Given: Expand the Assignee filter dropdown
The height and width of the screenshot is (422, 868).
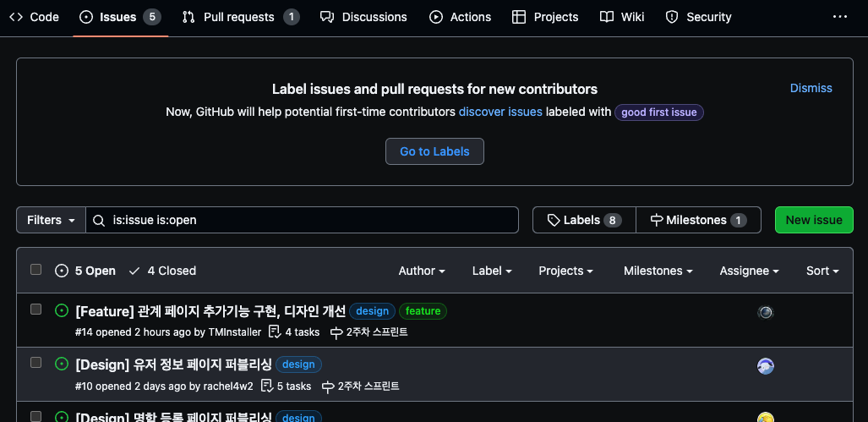Looking at the screenshot, I should tap(749, 271).
